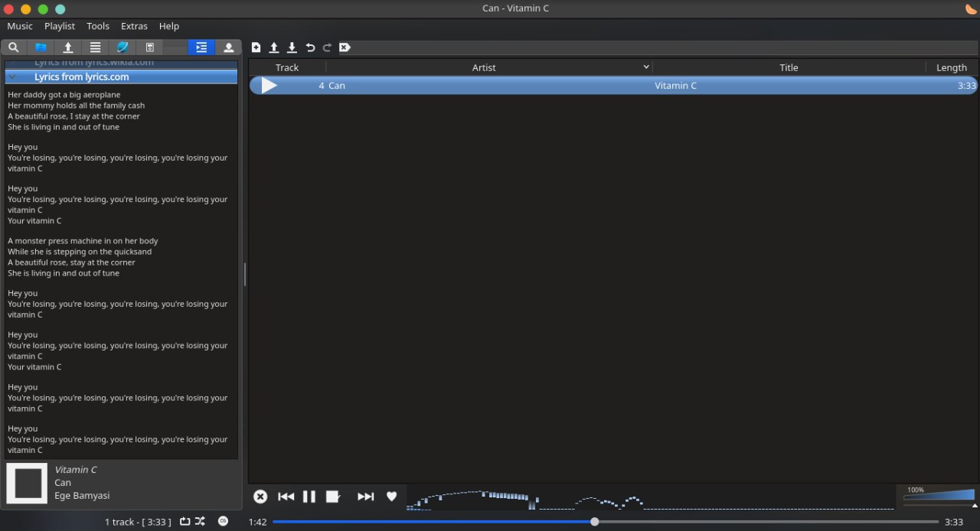Click remaining time 3:33 label
Viewport: 980px width, 531px height.
(x=954, y=522)
